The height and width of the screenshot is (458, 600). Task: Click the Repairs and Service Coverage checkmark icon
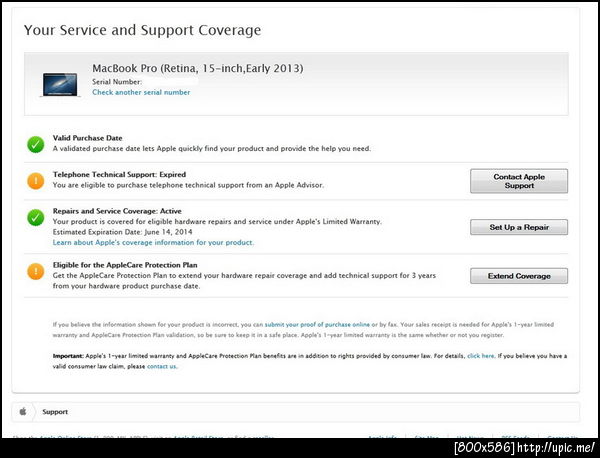pyautogui.click(x=36, y=217)
